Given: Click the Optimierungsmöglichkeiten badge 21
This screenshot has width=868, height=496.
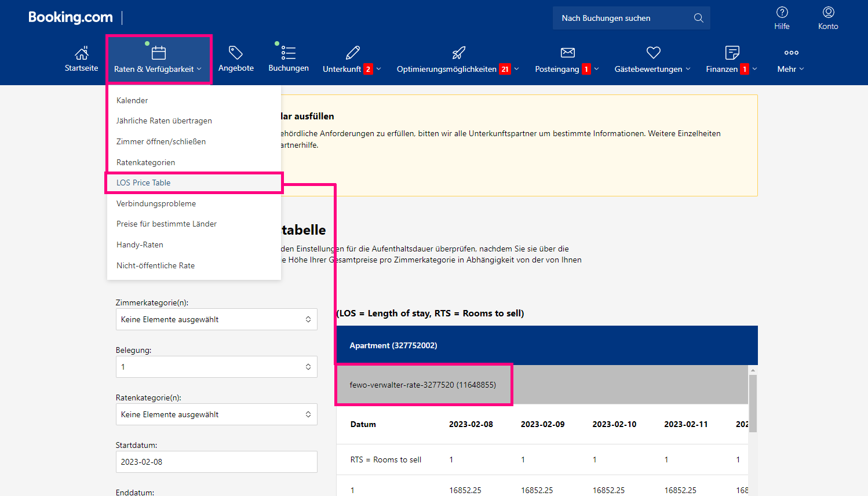Looking at the screenshot, I should coord(505,69).
